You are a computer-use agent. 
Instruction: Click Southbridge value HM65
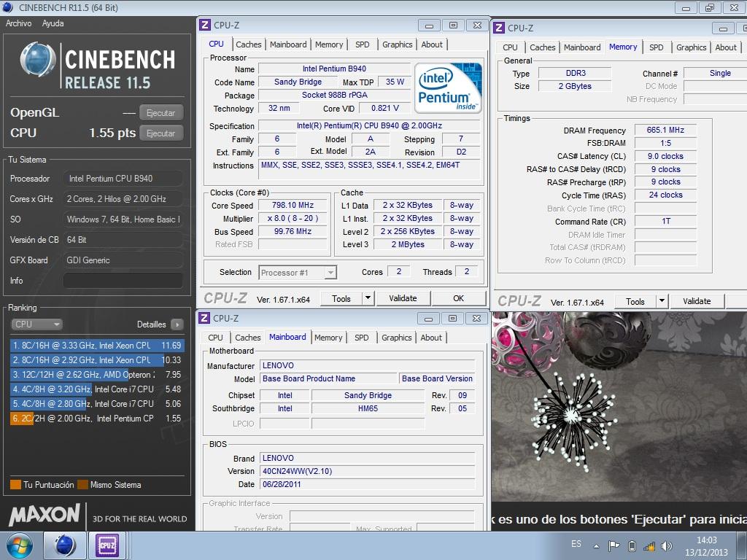click(368, 408)
